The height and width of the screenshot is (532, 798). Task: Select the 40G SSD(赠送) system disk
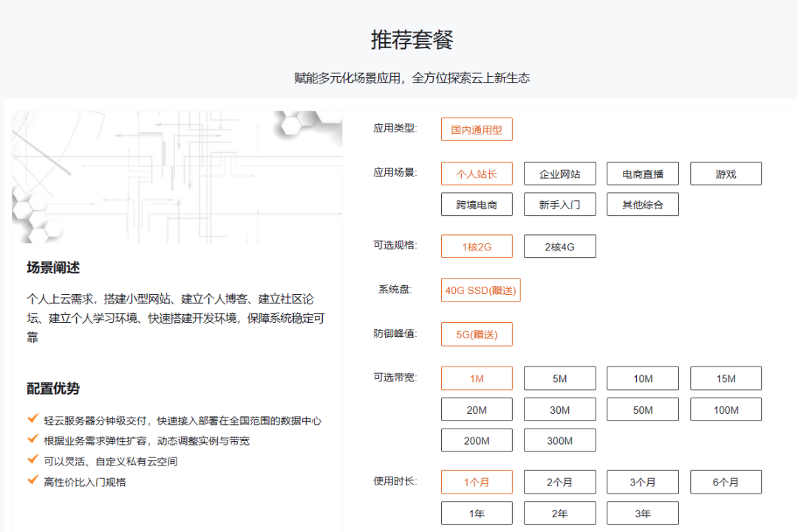pyautogui.click(x=480, y=290)
